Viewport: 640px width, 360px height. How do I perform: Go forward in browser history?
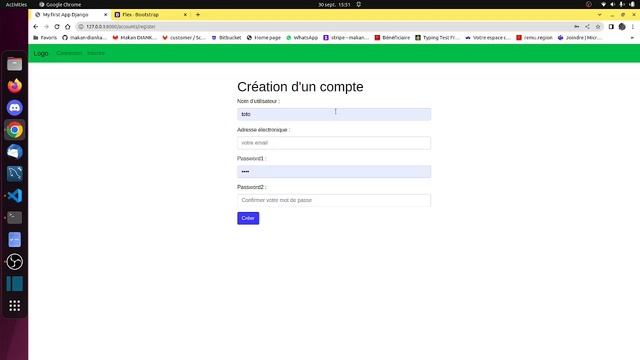[x=46, y=27]
